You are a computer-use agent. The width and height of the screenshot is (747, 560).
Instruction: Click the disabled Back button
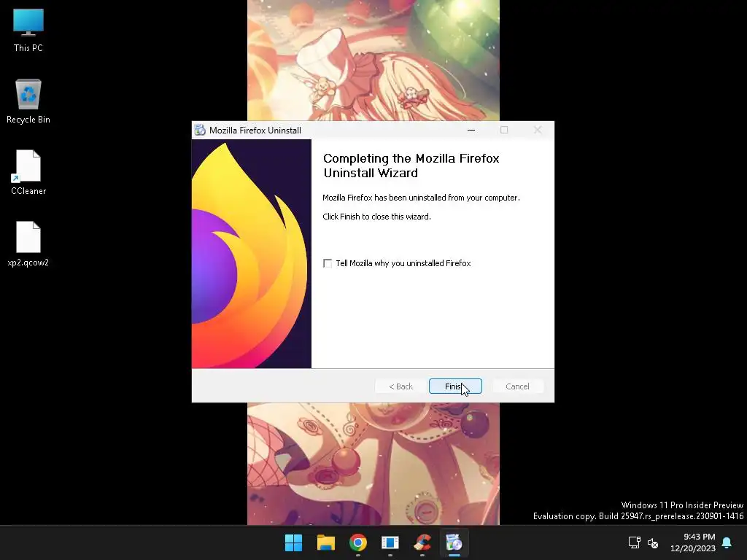[x=400, y=386]
